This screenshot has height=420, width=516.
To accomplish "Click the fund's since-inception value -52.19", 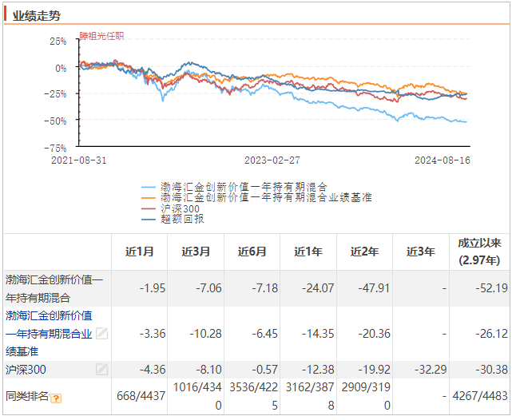I will (492, 288).
